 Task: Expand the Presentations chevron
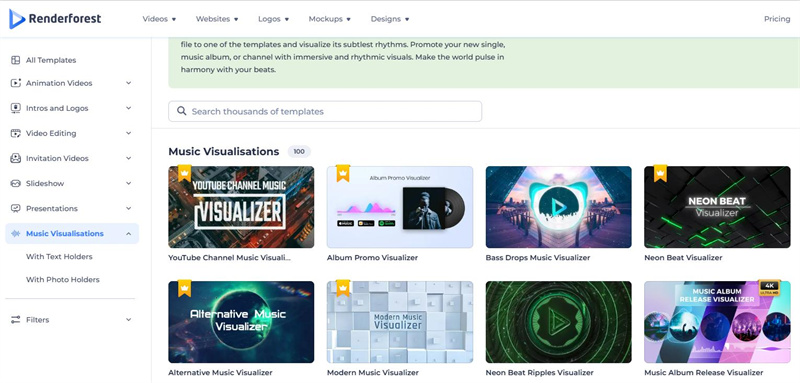click(x=129, y=208)
